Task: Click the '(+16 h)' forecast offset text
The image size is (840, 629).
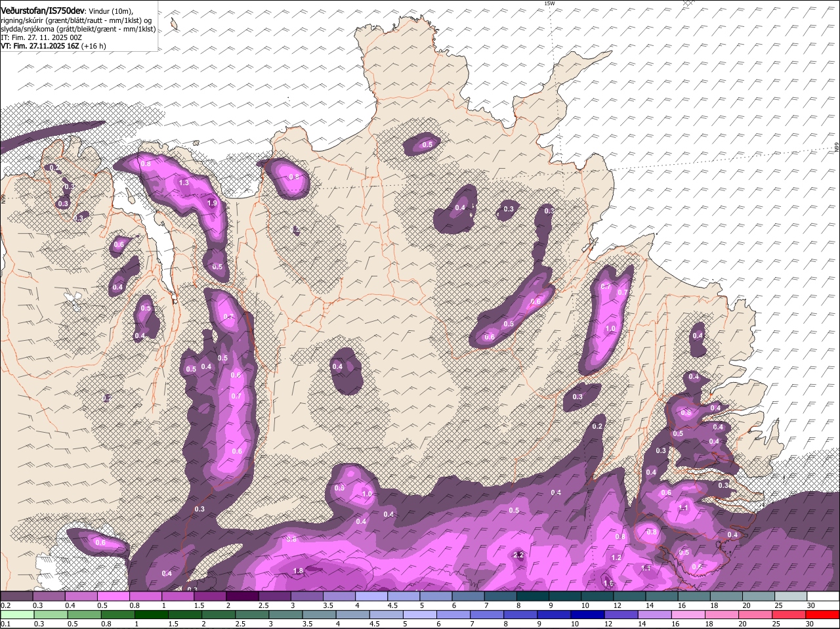Action: pos(94,46)
